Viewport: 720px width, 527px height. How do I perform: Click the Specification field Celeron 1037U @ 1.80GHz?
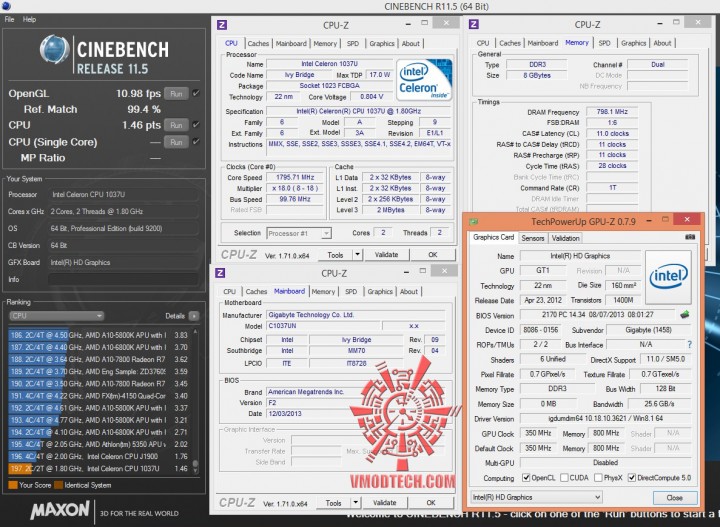[x=359, y=111]
